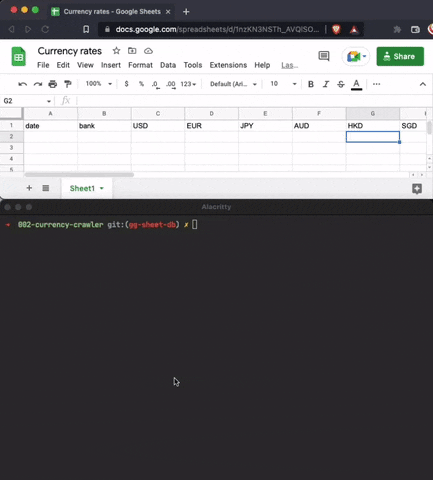The height and width of the screenshot is (480, 433).
Task: Open the Brave wallet icon
Action: click(x=415, y=30)
